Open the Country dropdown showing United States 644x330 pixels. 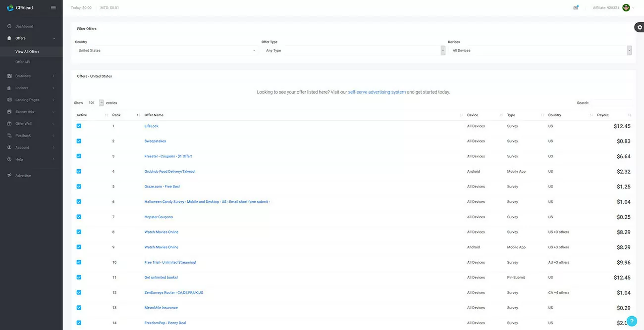click(x=163, y=50)
